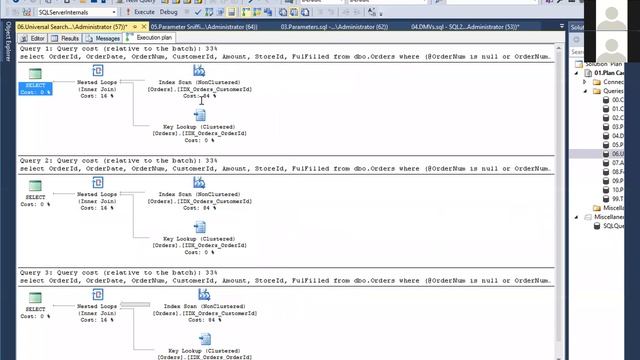Open query file starting with 00.C
Viewport: 640px width, 360px height.
(613, 100)
